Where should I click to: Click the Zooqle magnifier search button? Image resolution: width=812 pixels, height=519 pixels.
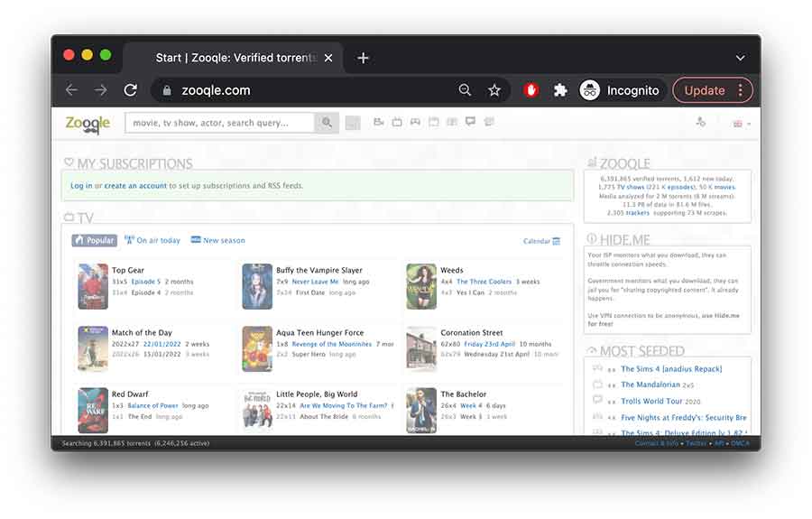pos(327,123)
